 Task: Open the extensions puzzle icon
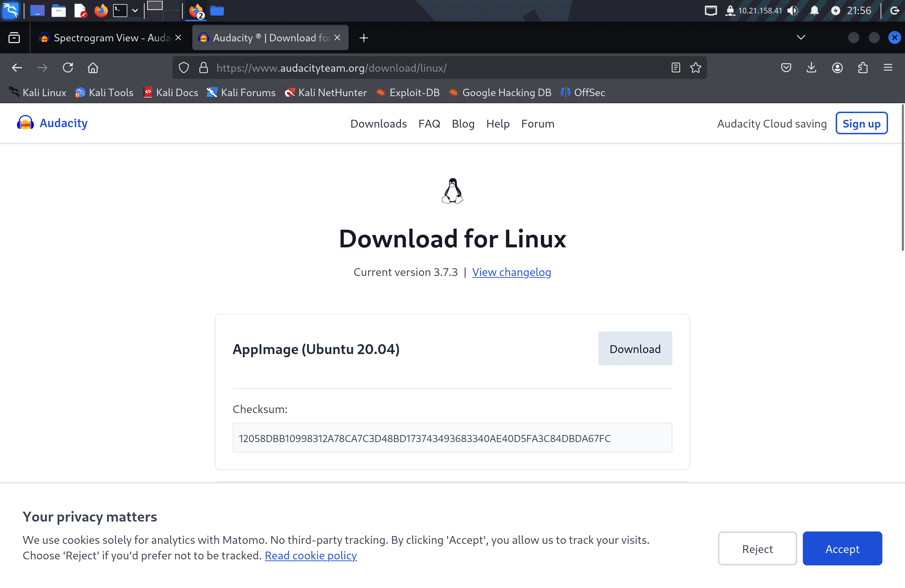pyautogui.click(x=863, y=68)
